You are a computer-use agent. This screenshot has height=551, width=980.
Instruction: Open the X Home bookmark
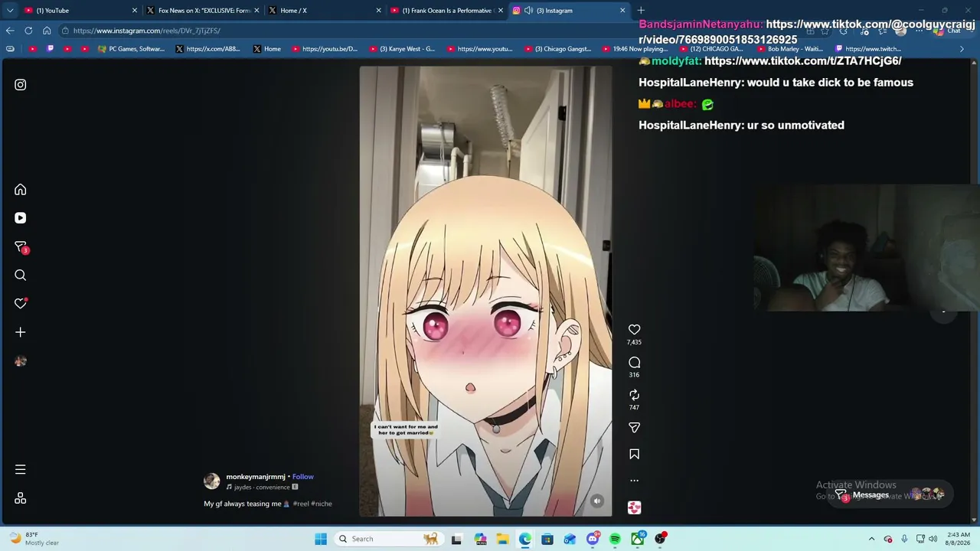tap(267, 49)
